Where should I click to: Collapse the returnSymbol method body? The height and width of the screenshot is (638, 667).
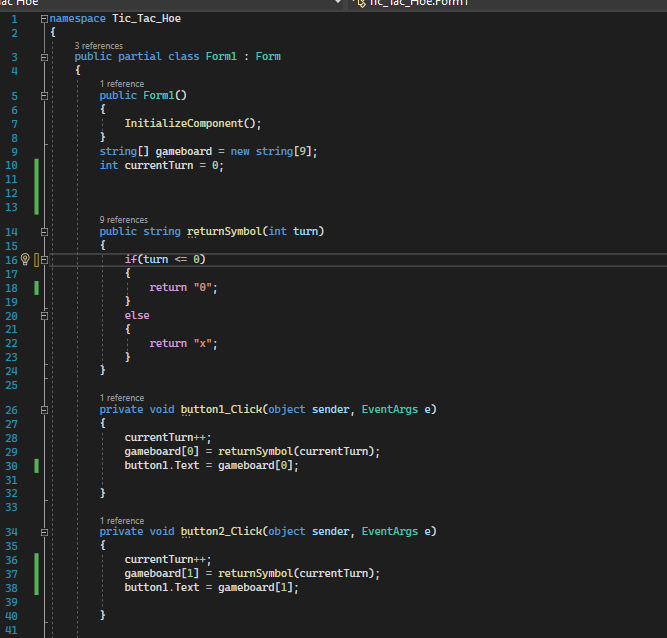(44, 231)
